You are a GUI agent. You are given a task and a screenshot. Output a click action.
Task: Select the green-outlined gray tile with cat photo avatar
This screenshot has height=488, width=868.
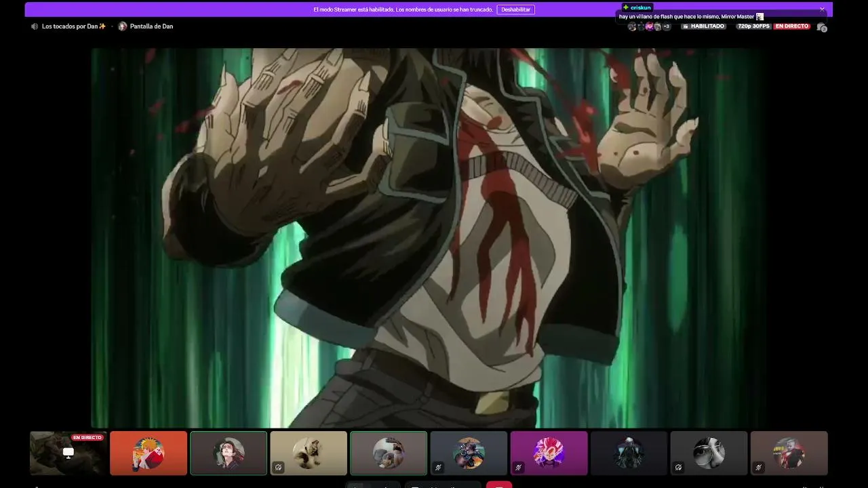[389, 453]
